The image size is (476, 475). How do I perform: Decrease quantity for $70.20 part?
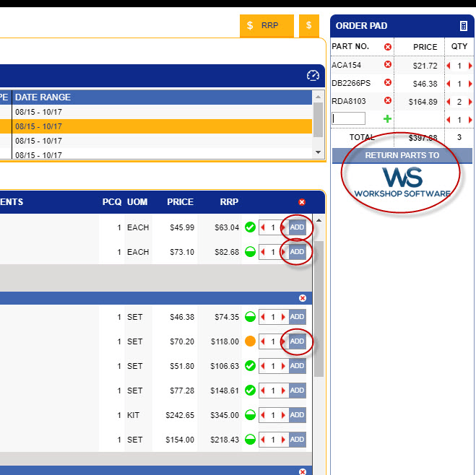263,341
